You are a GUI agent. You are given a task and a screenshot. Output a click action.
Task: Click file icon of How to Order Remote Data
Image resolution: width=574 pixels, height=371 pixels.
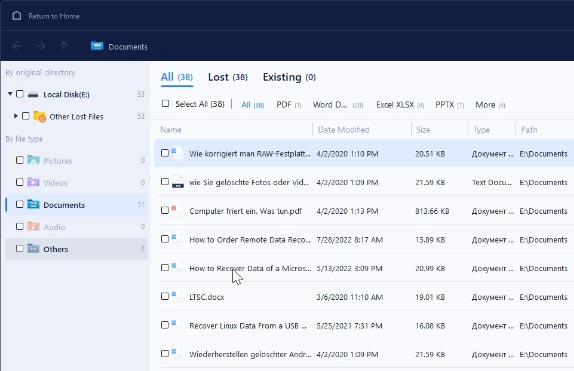tap(178, 239)
